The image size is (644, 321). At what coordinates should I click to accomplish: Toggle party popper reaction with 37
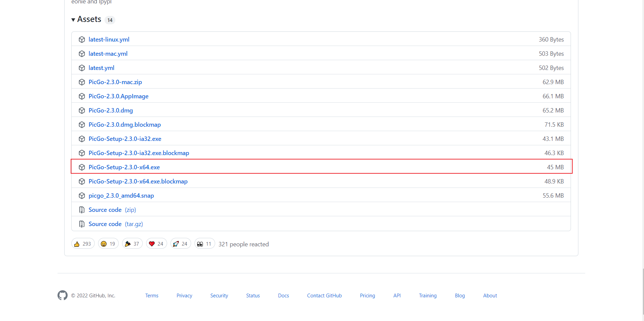click(132, 244)
